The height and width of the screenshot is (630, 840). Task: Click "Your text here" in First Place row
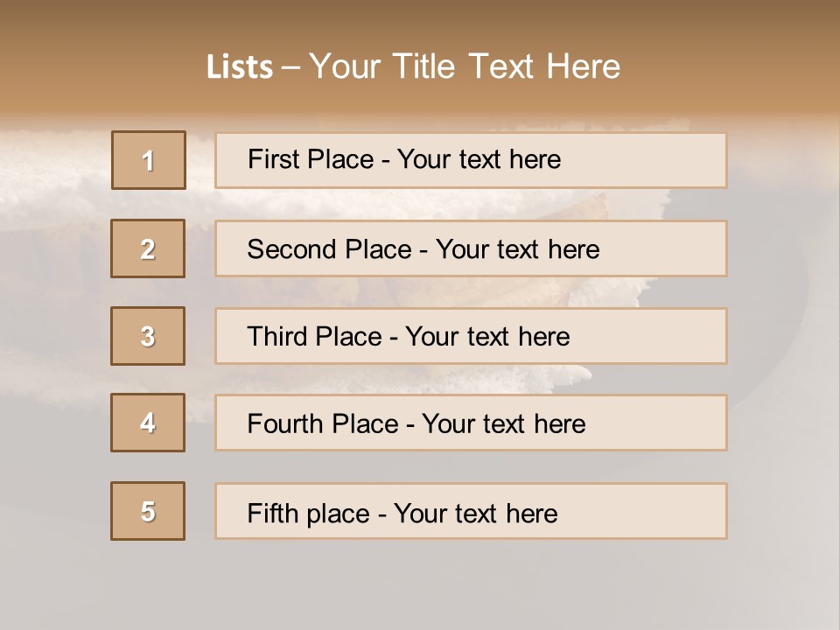click(479, 159)
